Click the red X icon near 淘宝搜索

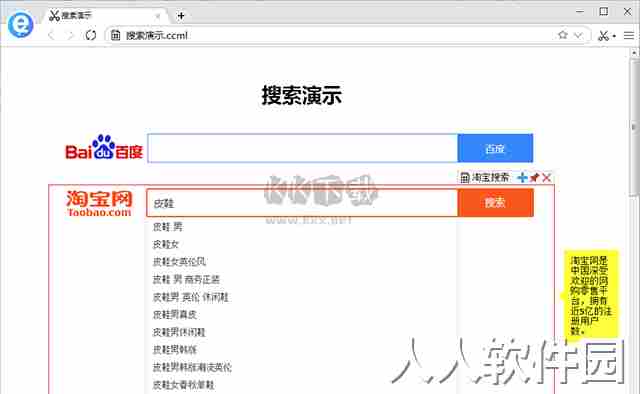tap(547, 178)
